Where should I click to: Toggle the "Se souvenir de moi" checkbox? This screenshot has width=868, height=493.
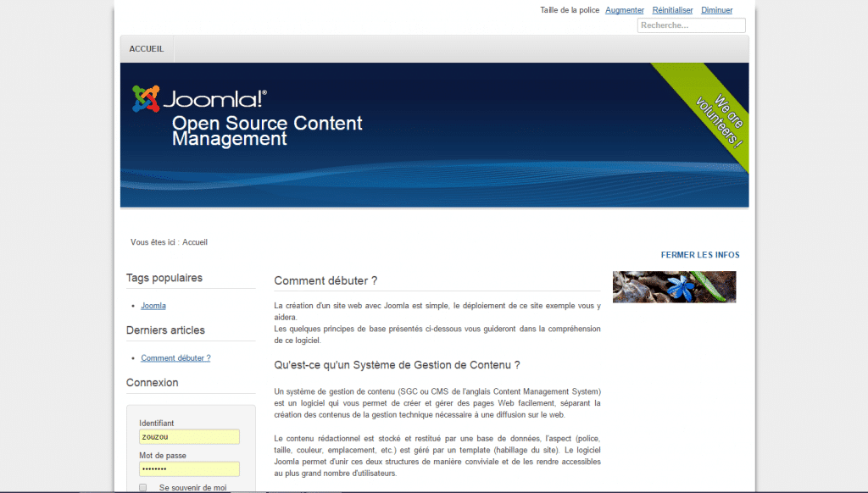pyautogui.click(x=142, y=488)
